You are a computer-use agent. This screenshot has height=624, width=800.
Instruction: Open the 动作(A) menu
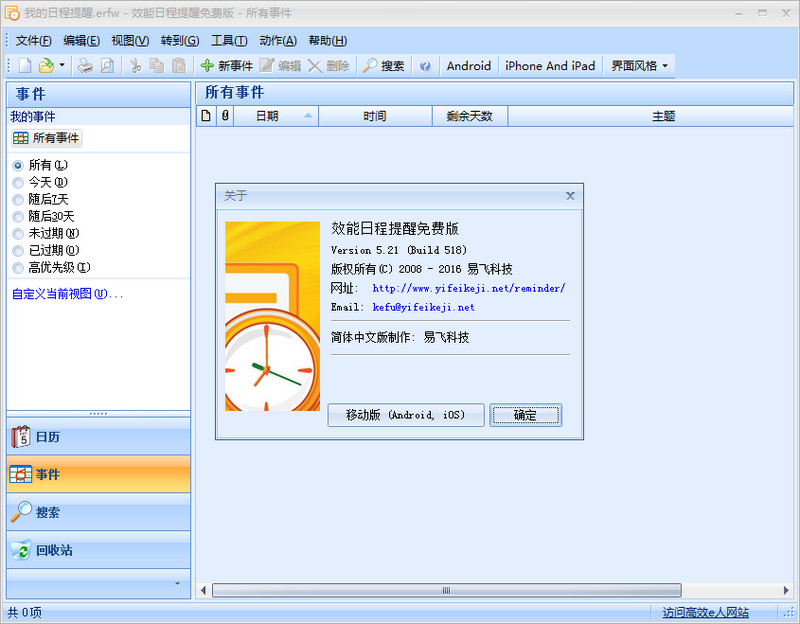pos(278,41)
